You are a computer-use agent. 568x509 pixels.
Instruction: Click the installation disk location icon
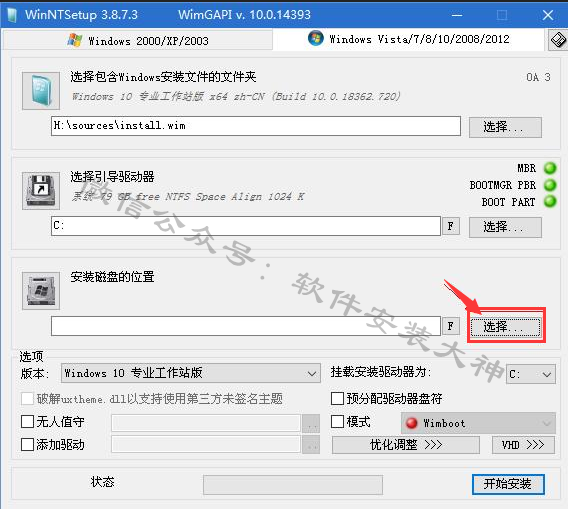[41, 291]
